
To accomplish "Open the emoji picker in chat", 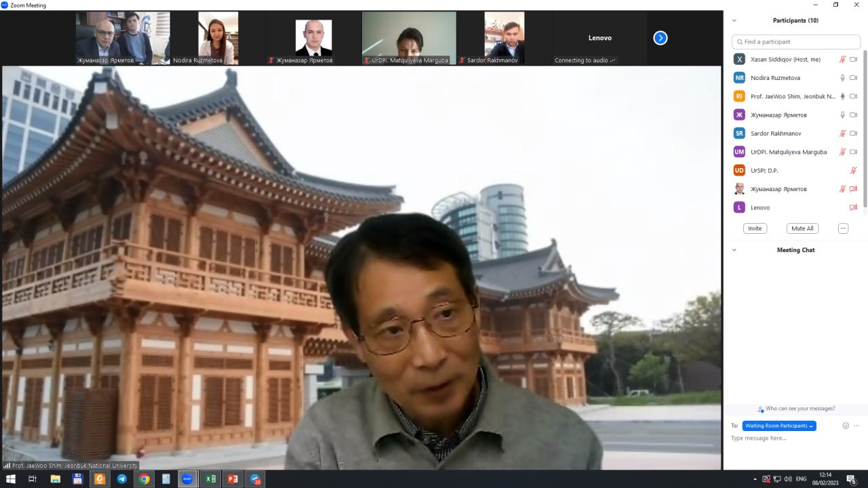I will coord(846,426).
